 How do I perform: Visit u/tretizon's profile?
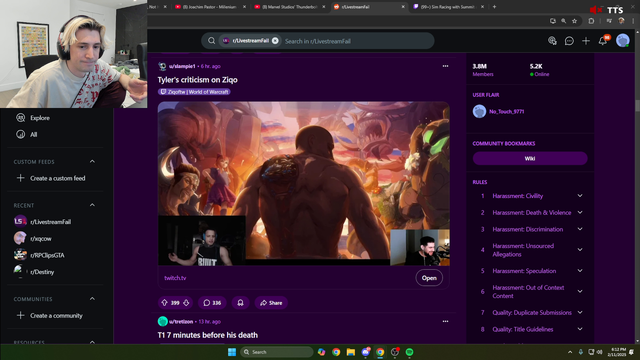point(181,322)
